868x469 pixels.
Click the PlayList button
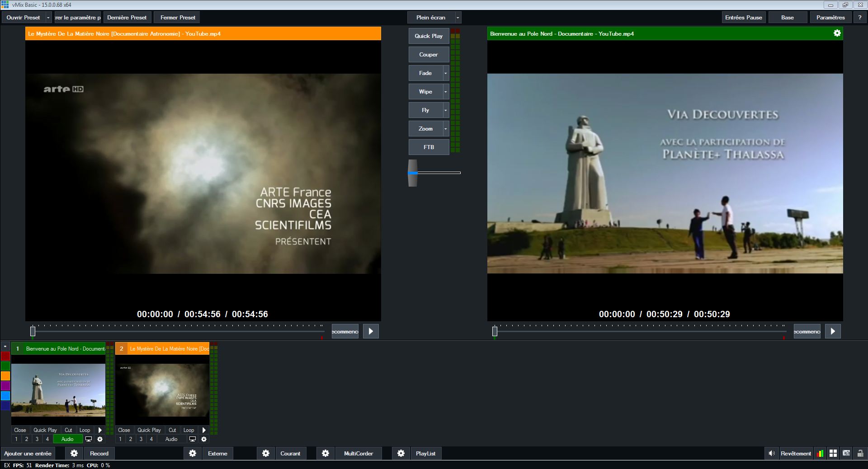click(426, 453)
